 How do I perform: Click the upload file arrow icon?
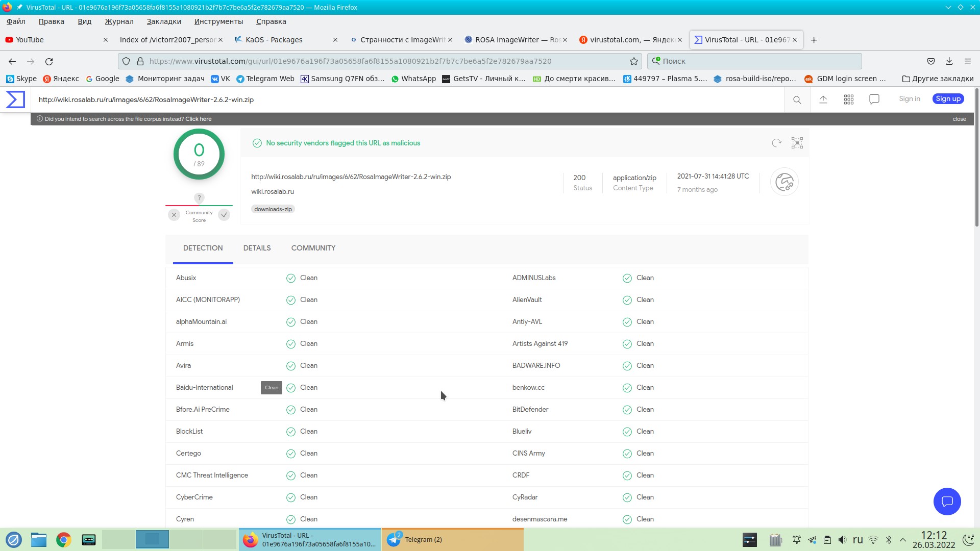[x=823, y=99]
